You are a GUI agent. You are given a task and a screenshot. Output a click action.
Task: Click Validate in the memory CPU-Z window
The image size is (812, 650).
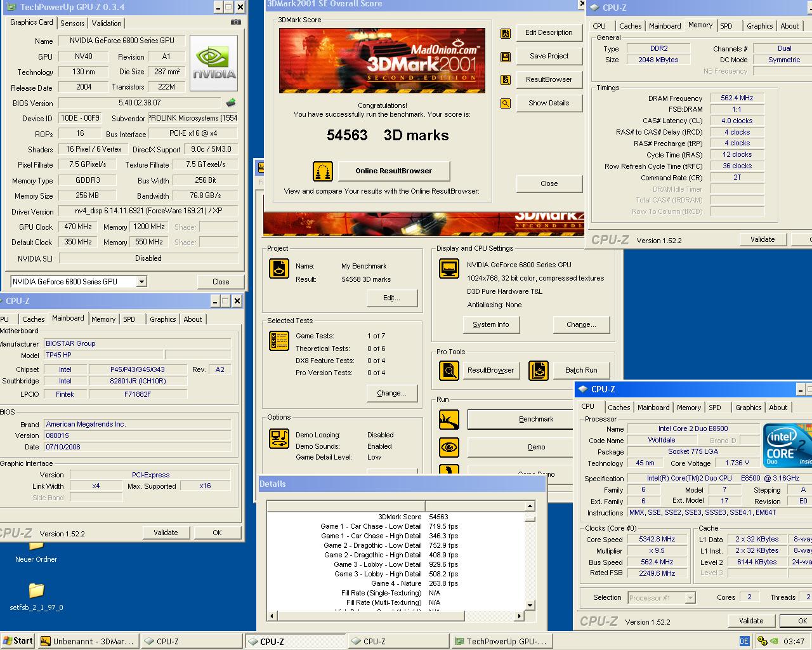click(x=763, y=239)
